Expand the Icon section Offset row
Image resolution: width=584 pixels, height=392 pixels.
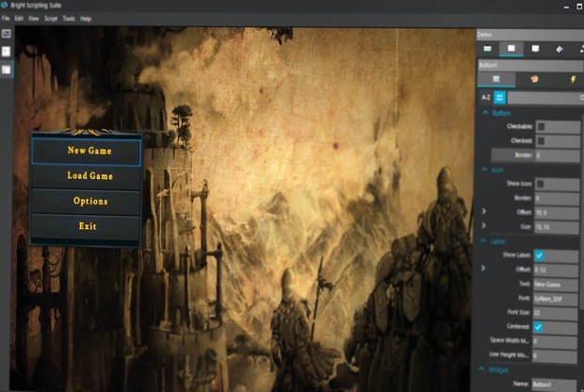point(484,211)
